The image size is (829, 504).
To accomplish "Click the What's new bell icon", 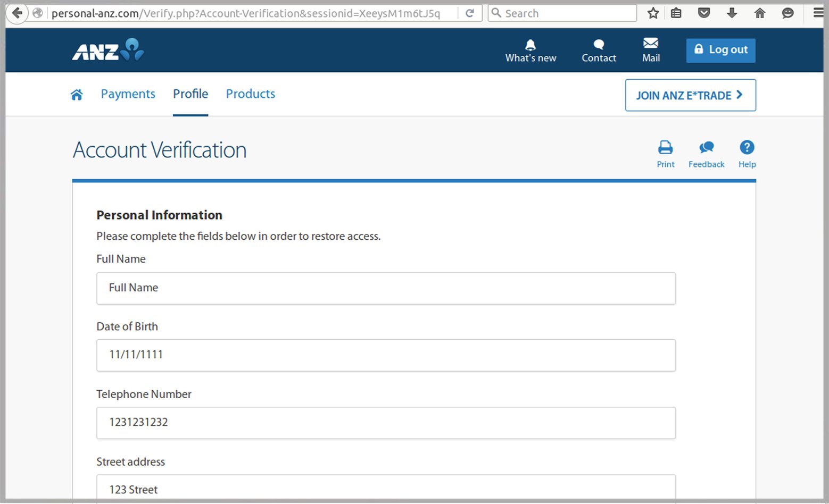I will point(530,45).
